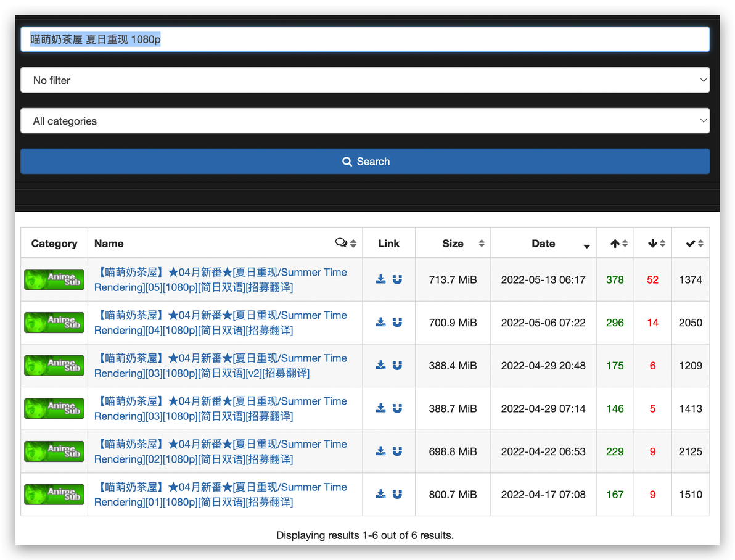Open episode 03 v2 torrent page link

220,365
